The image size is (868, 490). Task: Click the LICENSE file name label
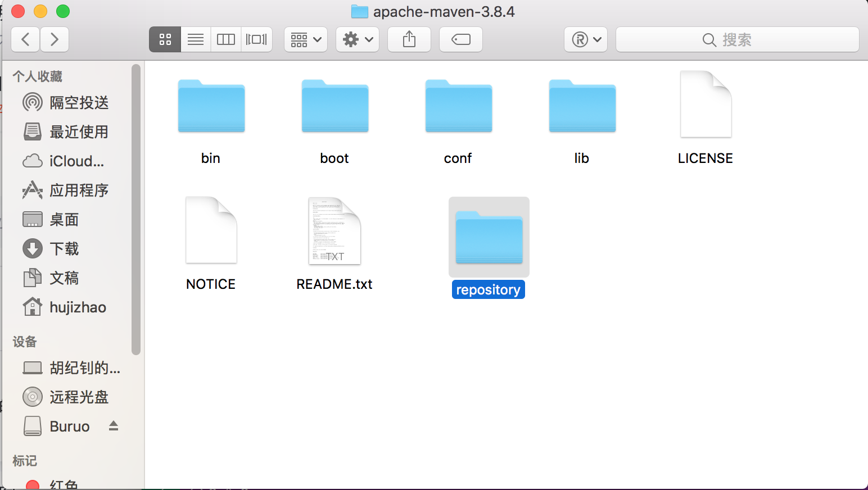706,158
